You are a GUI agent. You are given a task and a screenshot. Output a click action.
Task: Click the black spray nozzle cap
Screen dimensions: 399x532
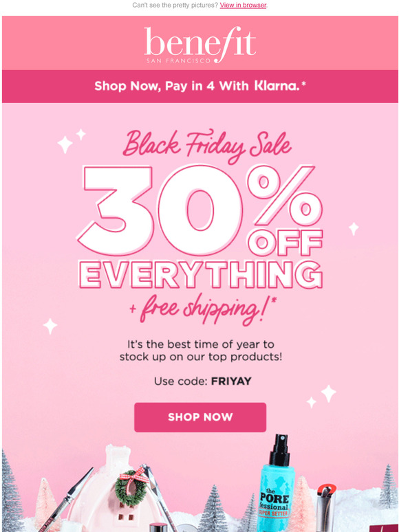279,450
